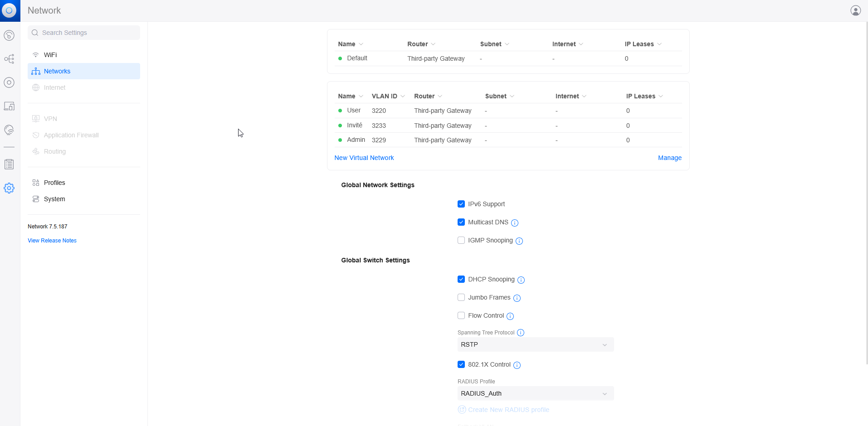Viewport: 868px width, 426px height.
Task: Click the Search Settings field
Action: click(84, 33)
